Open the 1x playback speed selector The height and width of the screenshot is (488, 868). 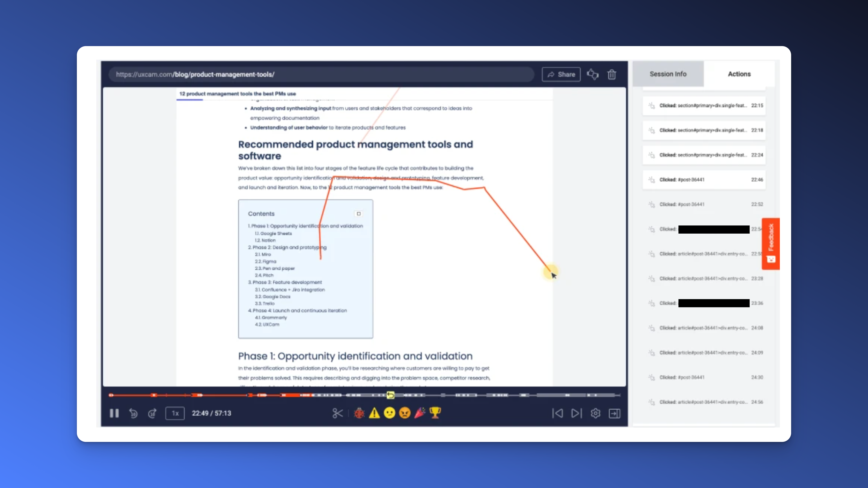tap(175, 413)
